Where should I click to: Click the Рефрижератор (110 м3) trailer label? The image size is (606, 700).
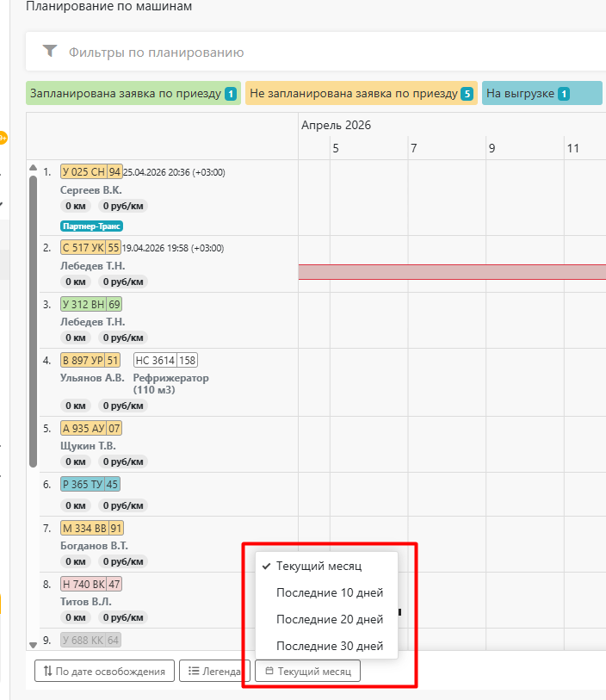(171, 384)
